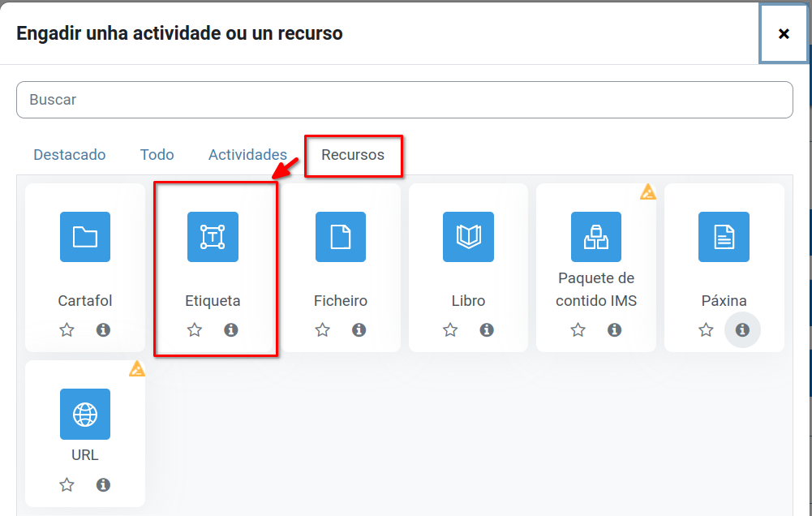The image size is (812, 516).
Task: Open information for Etiqueta resource
Action: click(231, 330)
